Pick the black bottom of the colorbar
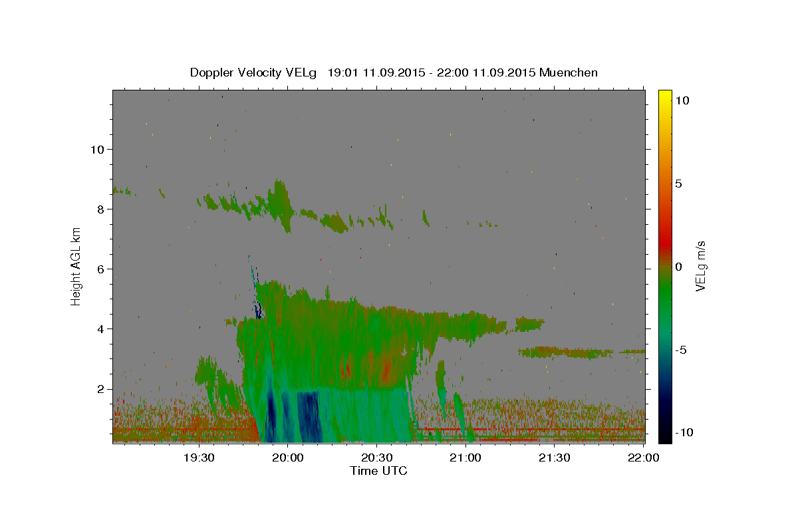The height and width of the screenshot is (532, 798). coord(664,437)
